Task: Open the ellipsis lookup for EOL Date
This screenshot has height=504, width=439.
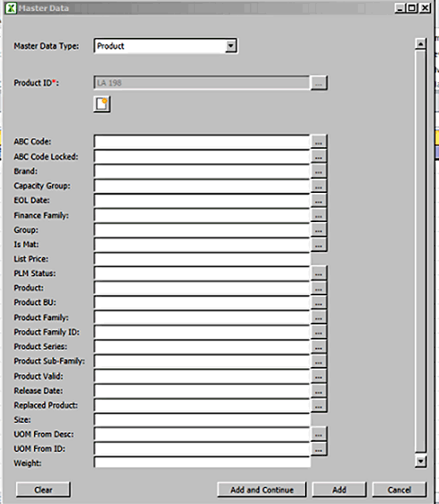Action: pyautogui.click(x=318, y=200)
